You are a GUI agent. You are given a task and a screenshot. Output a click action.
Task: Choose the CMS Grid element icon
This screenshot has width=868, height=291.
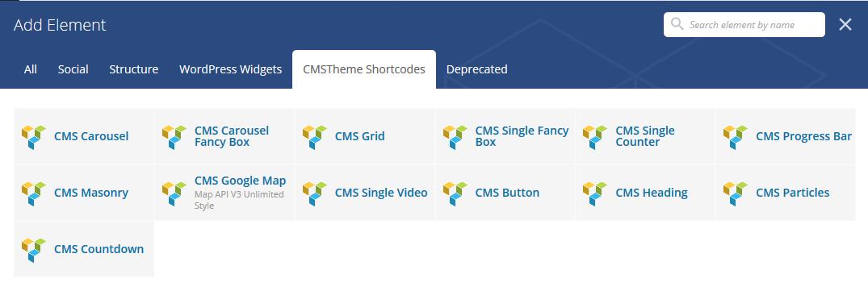314,137
